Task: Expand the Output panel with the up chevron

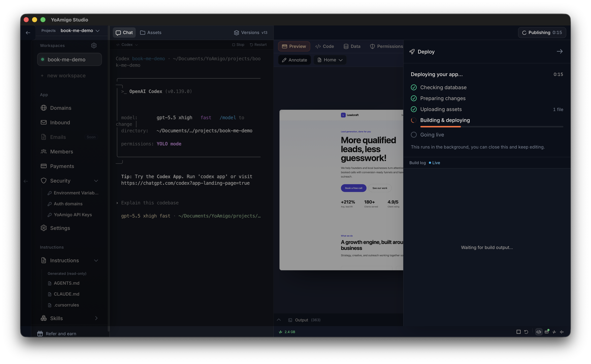Action: tap(279, 320)
